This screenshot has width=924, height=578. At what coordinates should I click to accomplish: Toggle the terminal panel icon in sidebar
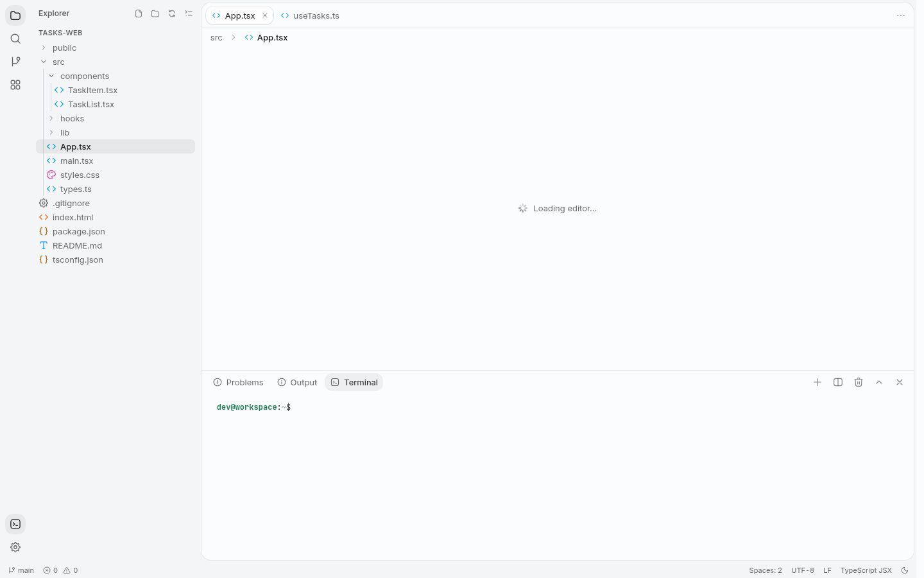[15, 524]
